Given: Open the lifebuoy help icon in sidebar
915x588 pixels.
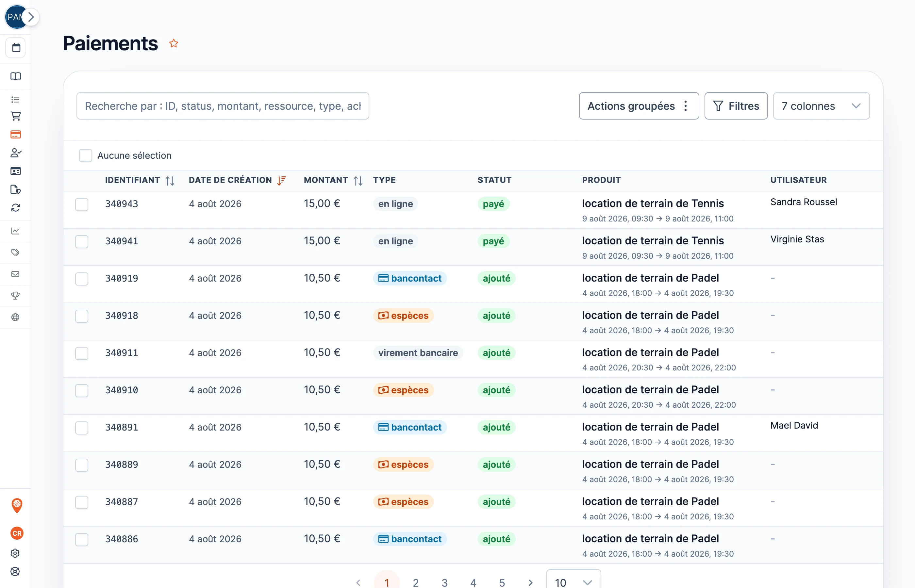Looking at the screenshot, I should [15, 572].
